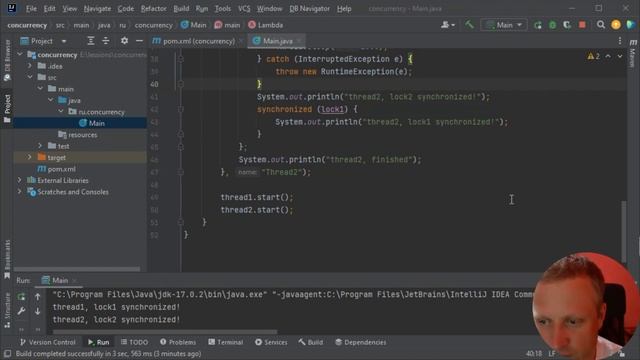Open the File menu
The width and height of the screenshot is (640, 360).
tap(31, 9)
